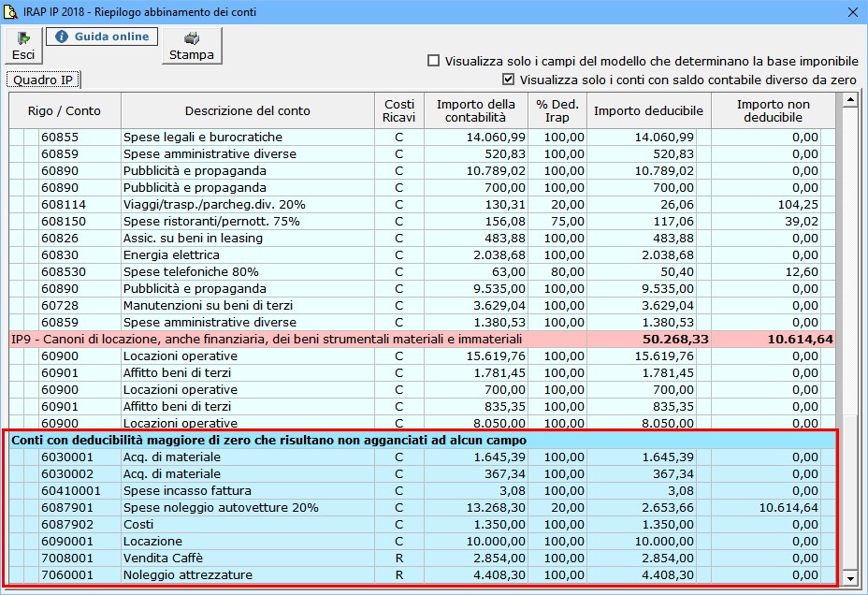Select the Quadro IP tab
The image size is (868, 595).
click(43, 80)
